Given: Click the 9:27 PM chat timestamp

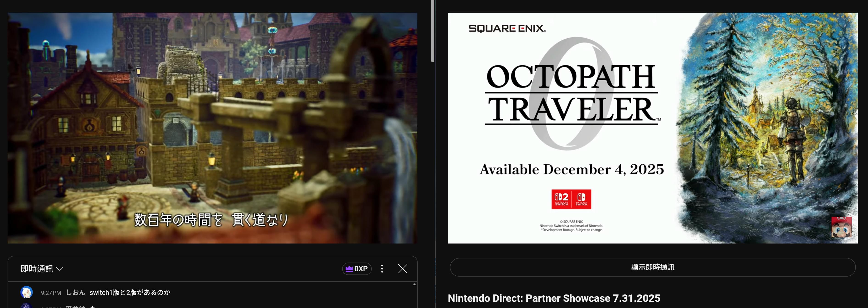Looking at the screenshot, I should click(x=51, y=293).
